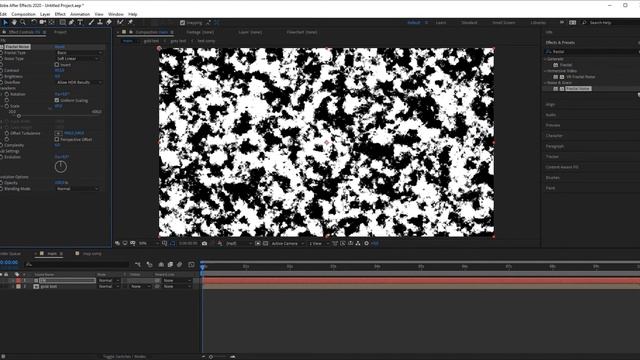Select the red layer bar in timeline

tap(421, 280)
